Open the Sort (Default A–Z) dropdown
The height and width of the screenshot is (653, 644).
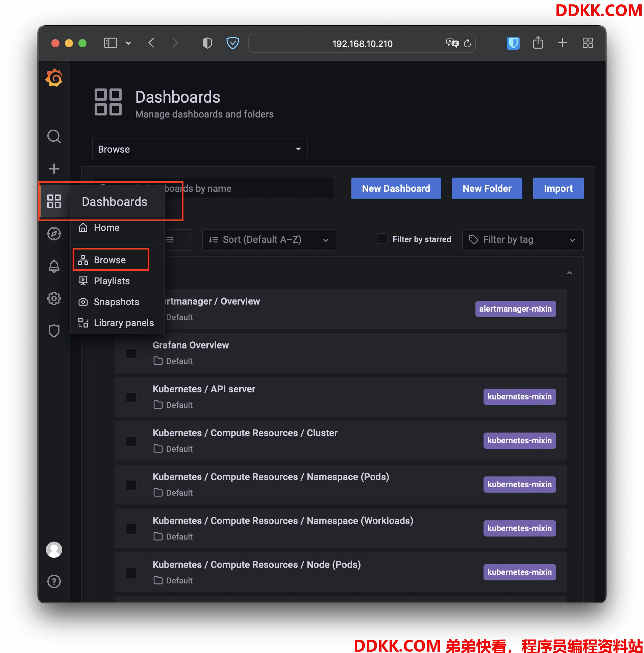tap(269, 240)
